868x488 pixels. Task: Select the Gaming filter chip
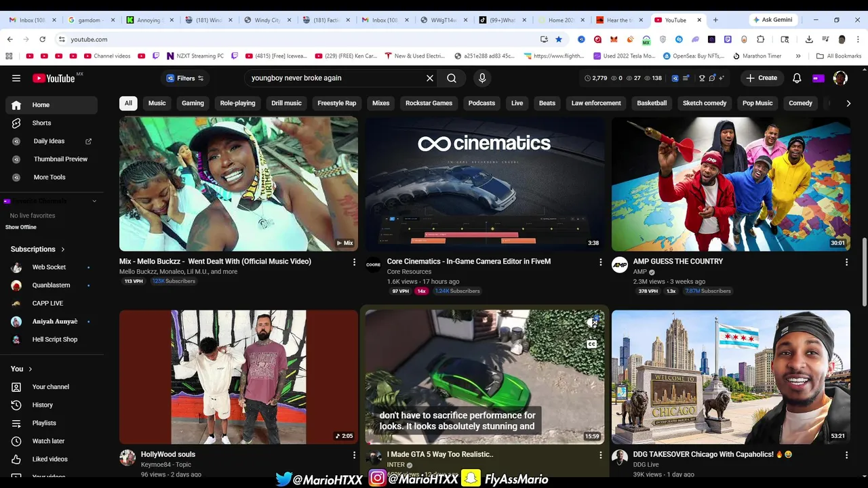point(193,103)
